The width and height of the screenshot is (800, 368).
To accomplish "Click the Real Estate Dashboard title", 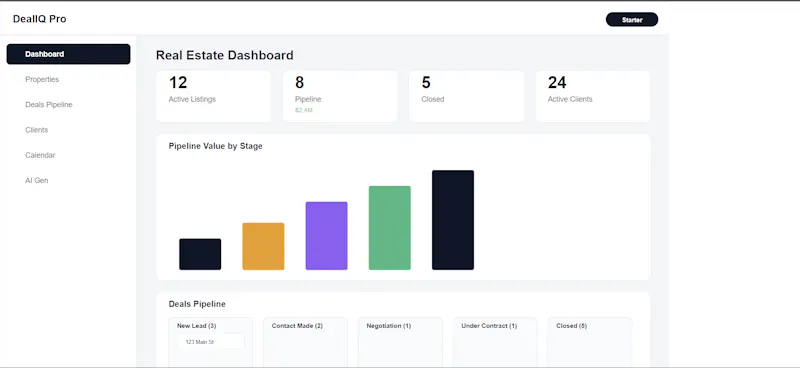I will 224,55.
